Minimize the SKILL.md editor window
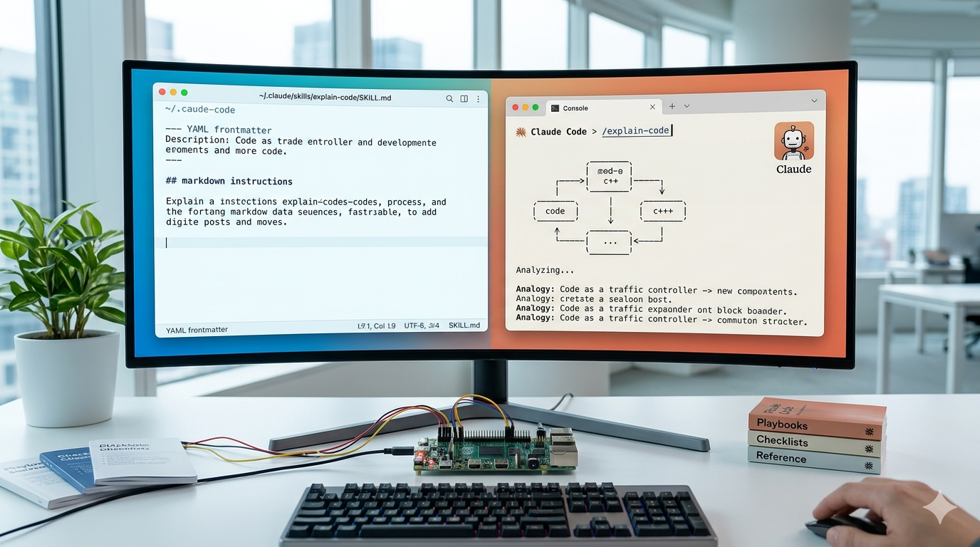980x547 pixels. point(173,93)
